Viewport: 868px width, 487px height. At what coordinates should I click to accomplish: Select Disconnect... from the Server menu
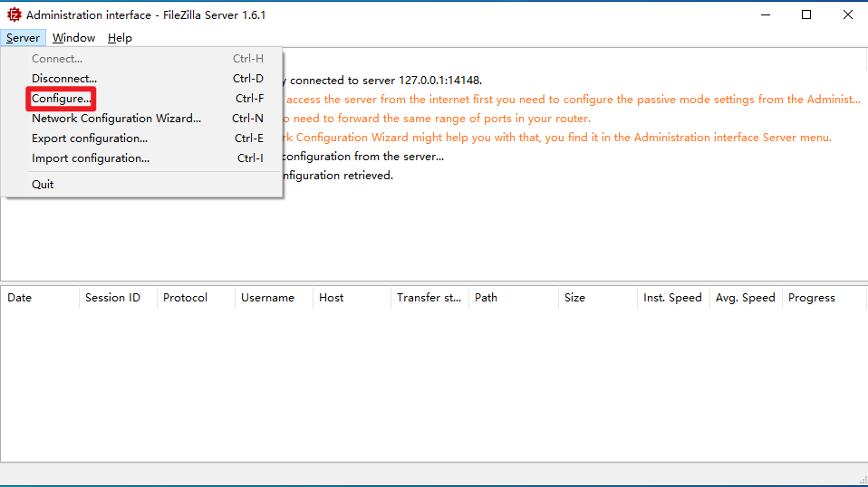coord(64,79)
